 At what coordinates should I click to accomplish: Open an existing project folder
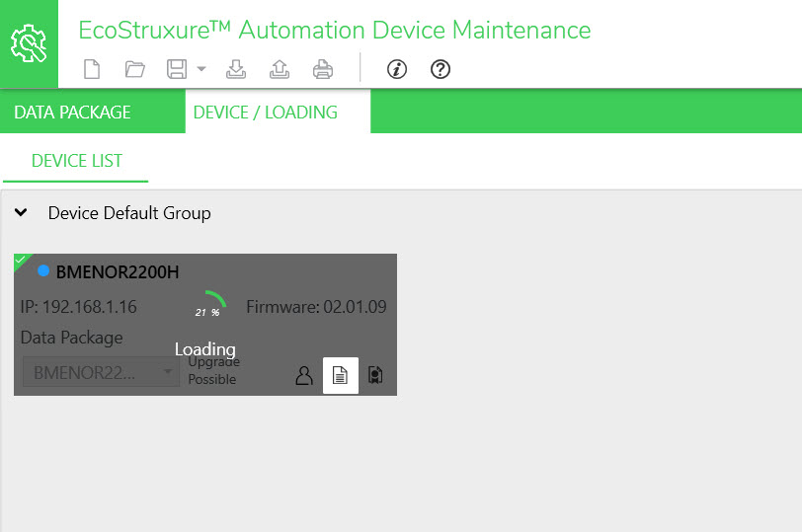click(135, 69)
